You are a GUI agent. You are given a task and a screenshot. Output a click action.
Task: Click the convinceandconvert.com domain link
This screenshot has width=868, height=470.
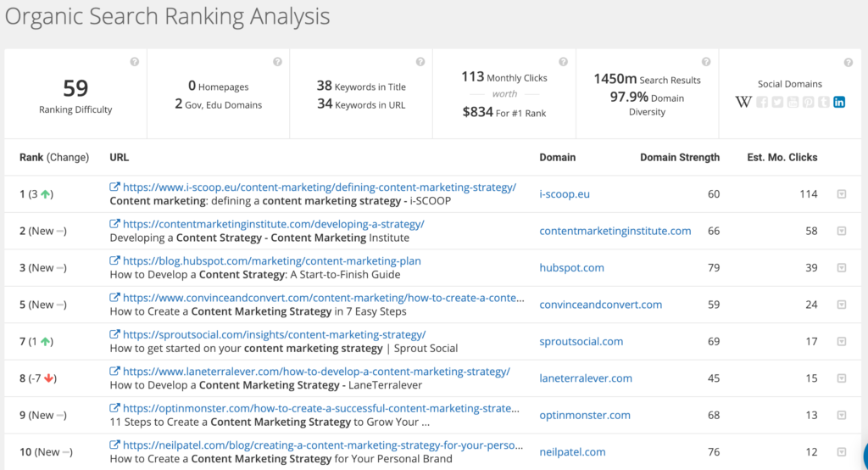[601, 305]
